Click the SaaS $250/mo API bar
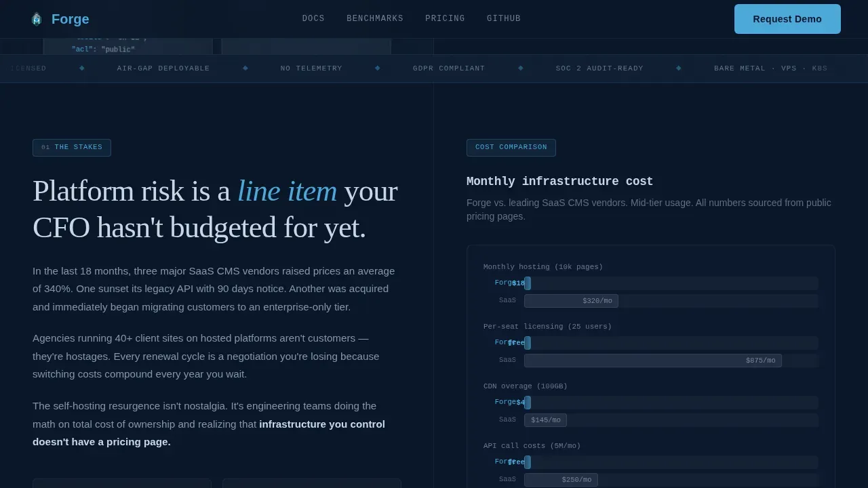 (561, 480)
